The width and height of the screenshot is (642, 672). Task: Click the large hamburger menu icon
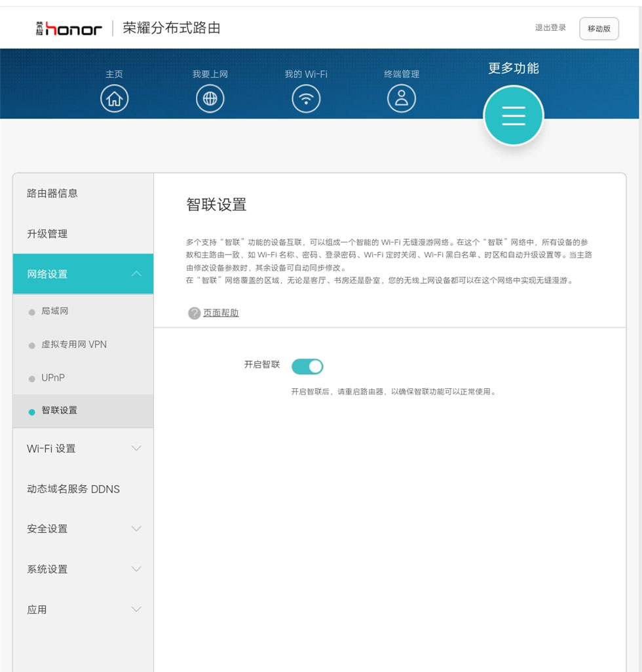point(513,115)
